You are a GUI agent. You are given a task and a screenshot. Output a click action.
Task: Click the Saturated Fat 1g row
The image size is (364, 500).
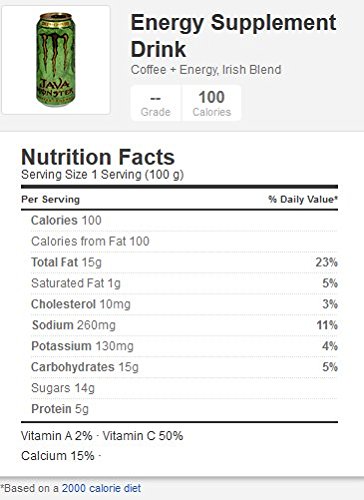(x=184, y=283)
